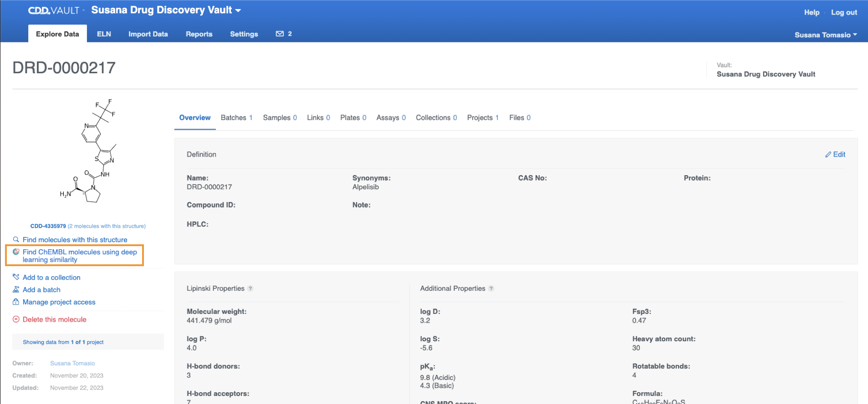The width and height of the screenshot is (868, 404).
Task: Open the Reports tab
Action: 199,34
